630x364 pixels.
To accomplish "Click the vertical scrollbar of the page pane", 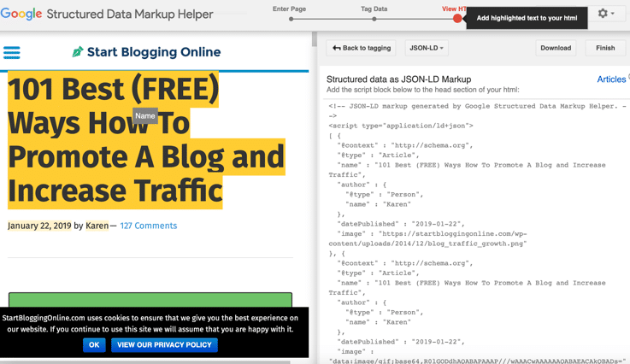I will (x=315, y=39).
